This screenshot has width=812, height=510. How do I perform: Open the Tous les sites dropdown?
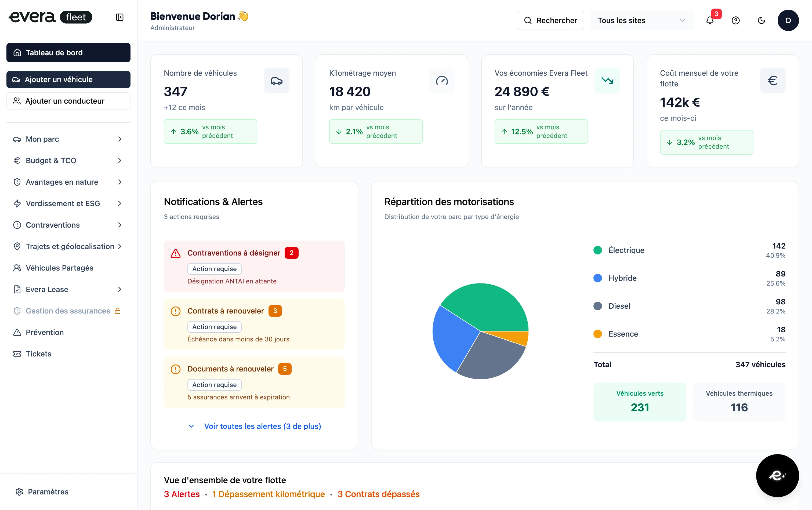(642, 21)
